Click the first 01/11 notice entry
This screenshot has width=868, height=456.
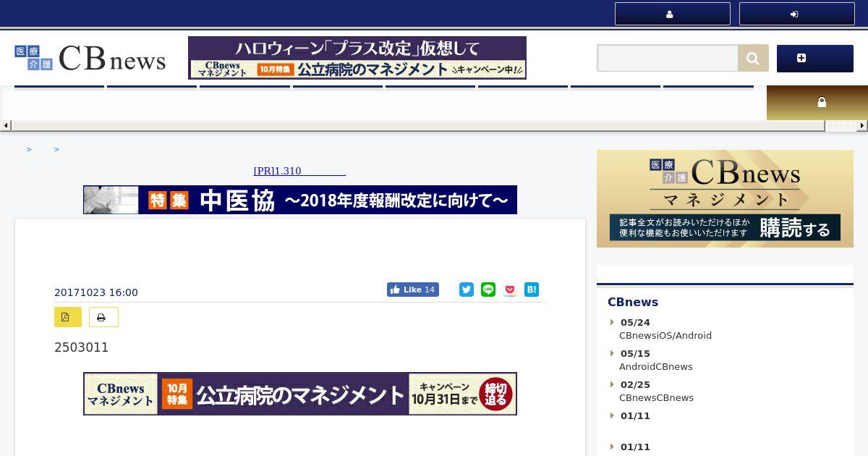(635, 416)
